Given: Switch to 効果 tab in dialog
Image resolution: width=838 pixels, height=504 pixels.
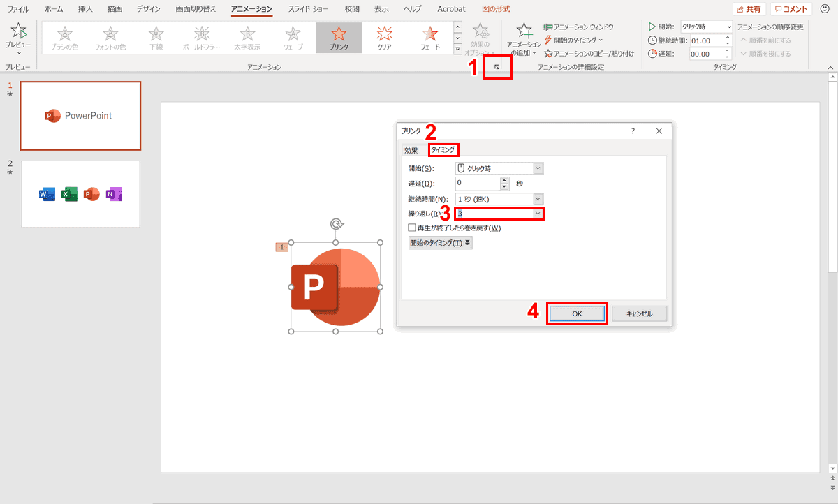Looking at the screenshot, I should (411, 150).
